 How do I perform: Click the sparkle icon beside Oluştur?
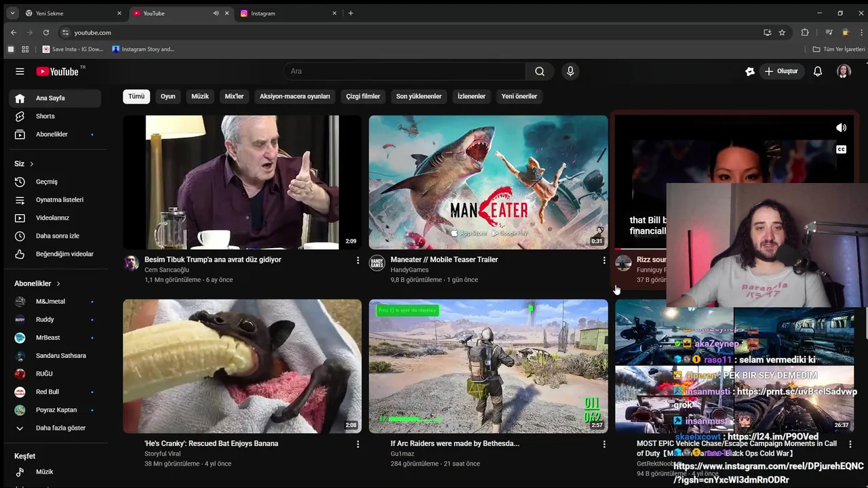point(750,71)
